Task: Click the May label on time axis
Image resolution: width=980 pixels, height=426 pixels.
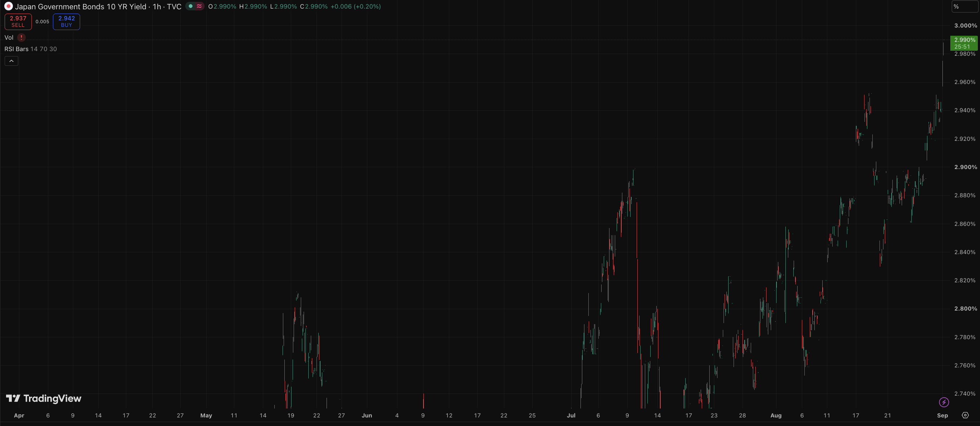Action: 206,415
